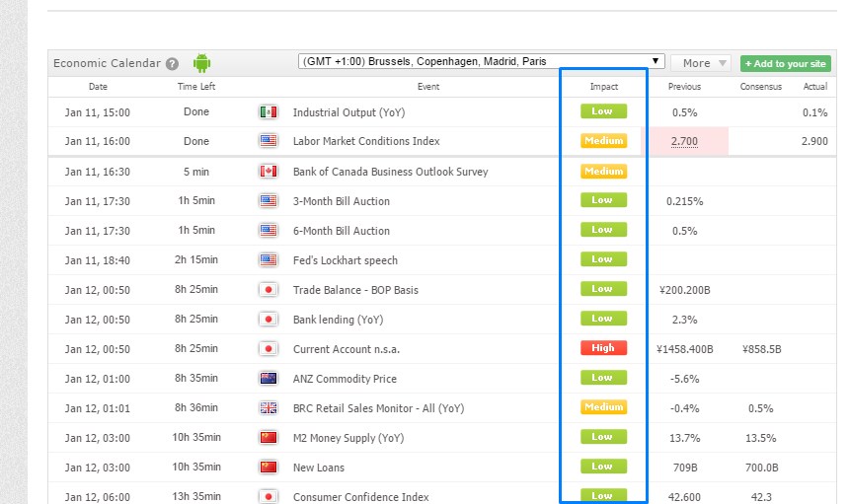Click Mexico flag beside Industrial Output
This screenshot has width=850, height=504.
268,112
